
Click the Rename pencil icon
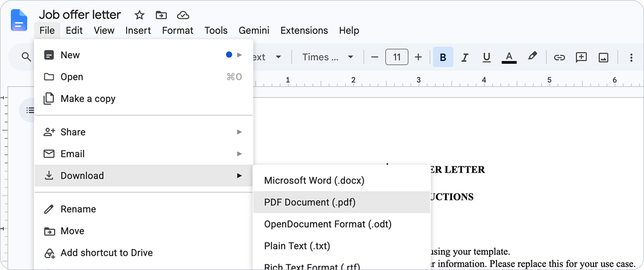[x=49, y=209]
